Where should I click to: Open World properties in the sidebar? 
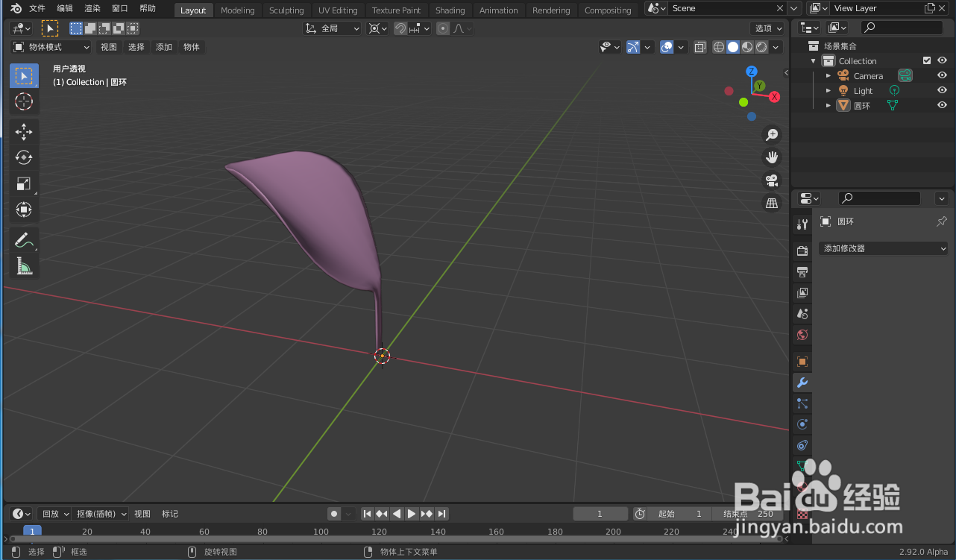pos(802,335)
